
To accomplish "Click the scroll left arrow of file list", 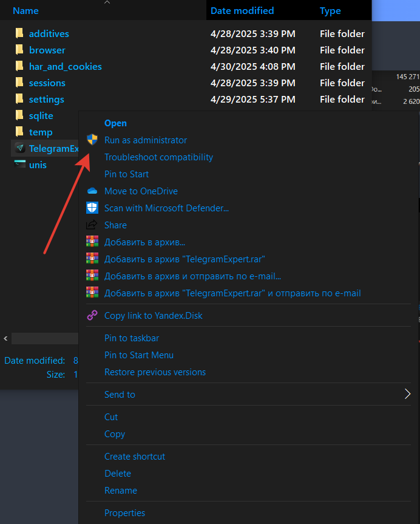I will pos(6,338).
